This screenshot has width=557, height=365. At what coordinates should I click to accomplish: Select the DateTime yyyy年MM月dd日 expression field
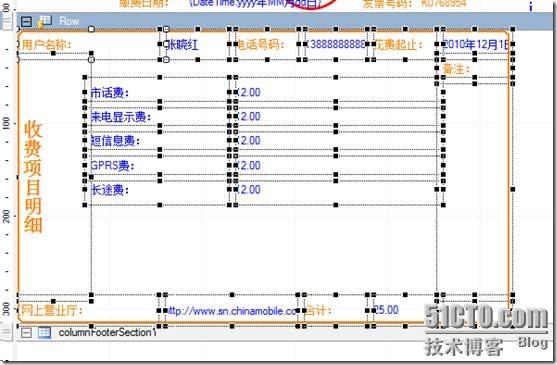click(256, 3)
